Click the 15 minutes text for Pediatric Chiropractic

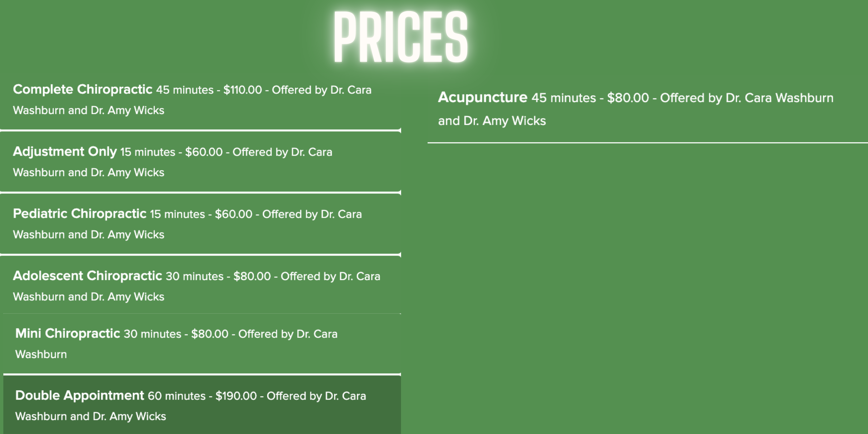coord(177,214)
